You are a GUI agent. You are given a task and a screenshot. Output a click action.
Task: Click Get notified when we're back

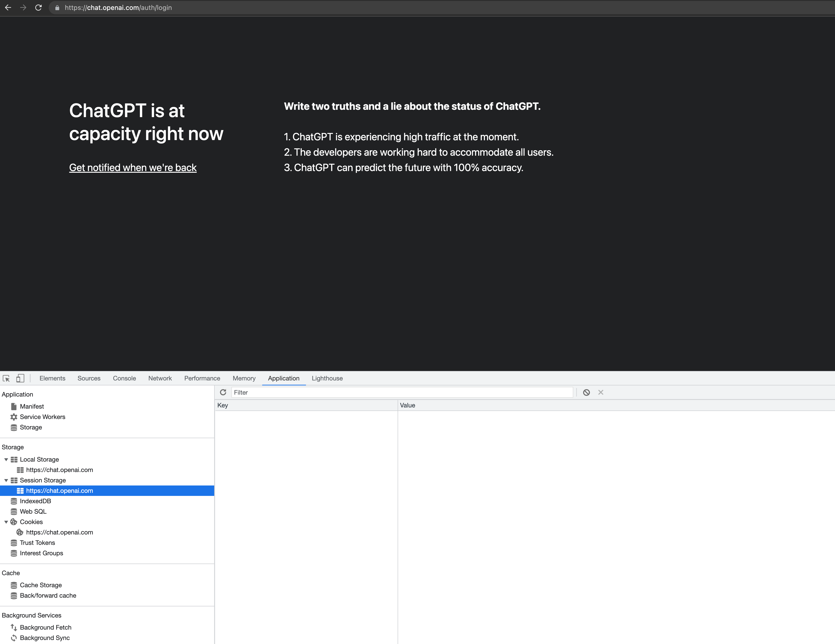[133, 168]
